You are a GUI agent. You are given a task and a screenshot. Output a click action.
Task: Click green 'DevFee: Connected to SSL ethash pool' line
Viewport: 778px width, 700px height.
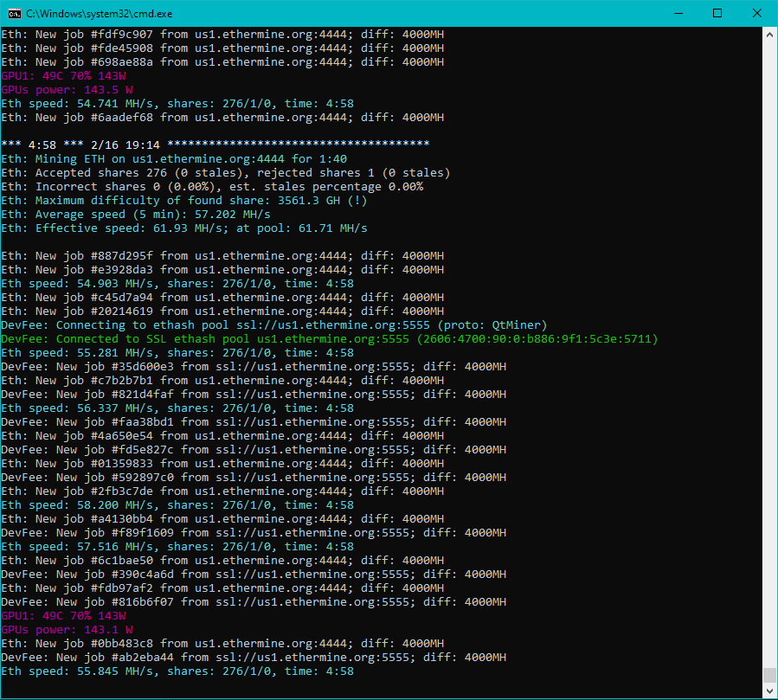[330, 339]
